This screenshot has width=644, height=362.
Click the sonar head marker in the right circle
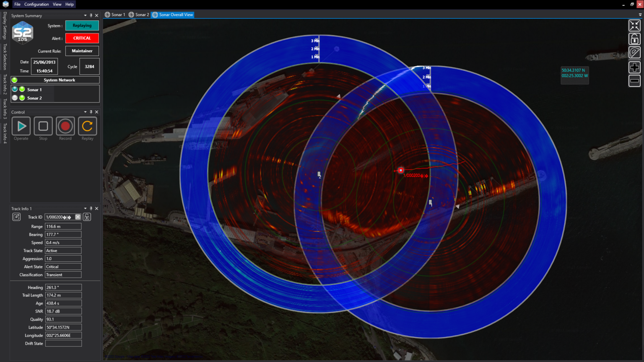430,203
